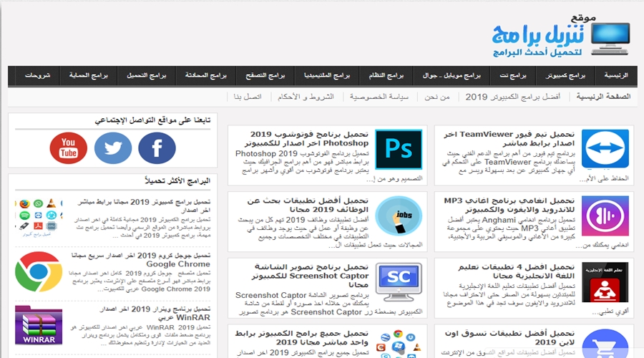644x358 pixels.
Task: Open اتصل بنا page link
Action: coord(248,97)
